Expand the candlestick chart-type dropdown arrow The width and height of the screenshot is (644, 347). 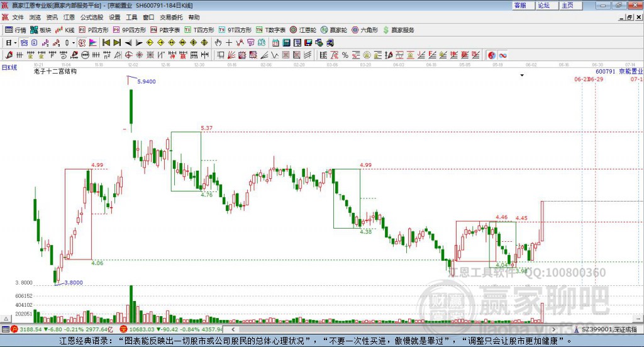[74, 43]
